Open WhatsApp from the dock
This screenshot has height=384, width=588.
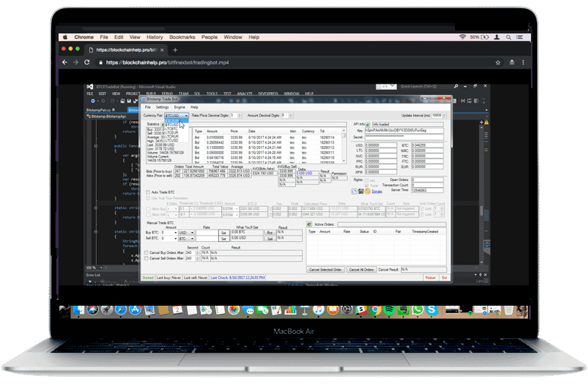point(418,310)
